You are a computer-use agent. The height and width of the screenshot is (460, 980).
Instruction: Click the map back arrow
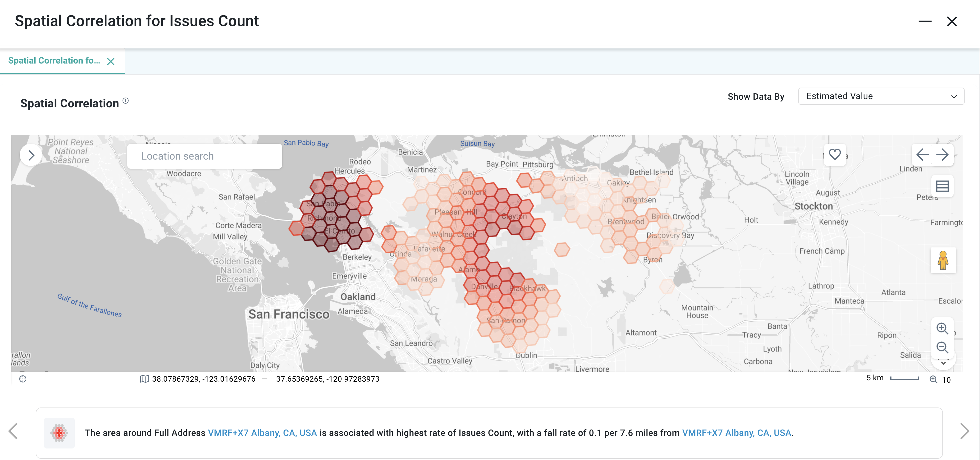click(922, 155)
